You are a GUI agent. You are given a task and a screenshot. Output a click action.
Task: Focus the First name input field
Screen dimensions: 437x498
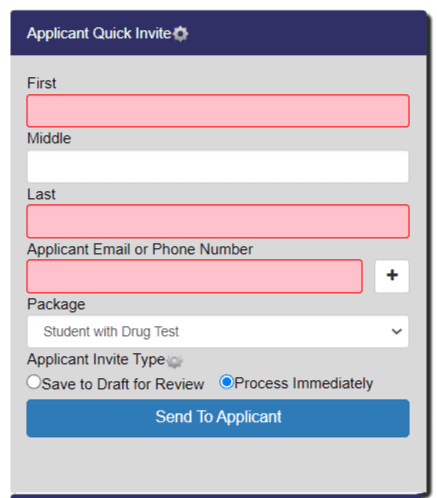[218, 111]
